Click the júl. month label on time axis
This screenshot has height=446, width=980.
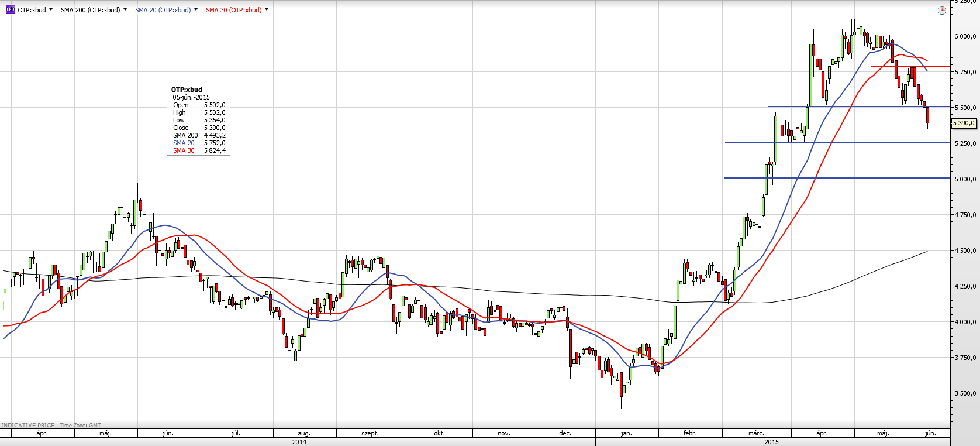point(236,434)
